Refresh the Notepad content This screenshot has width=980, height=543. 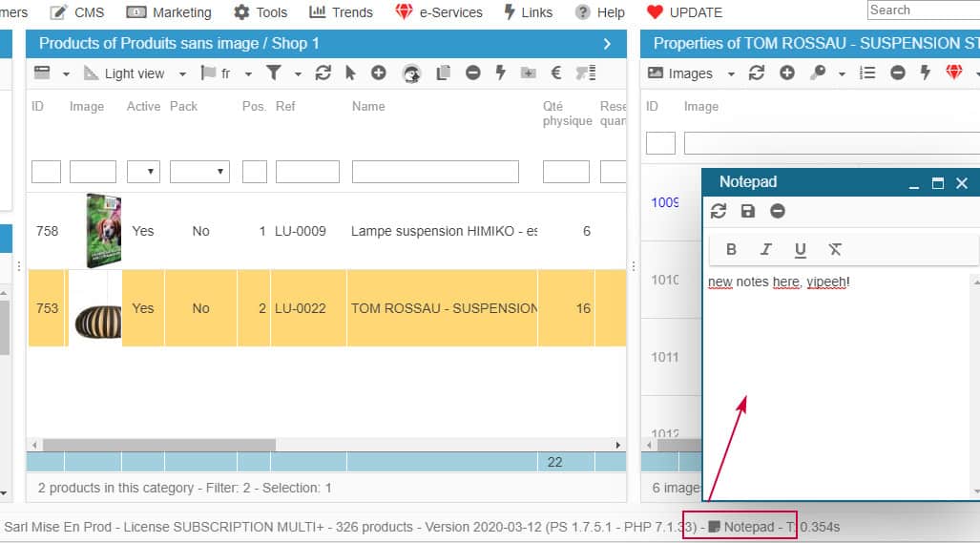pos(719,211)
